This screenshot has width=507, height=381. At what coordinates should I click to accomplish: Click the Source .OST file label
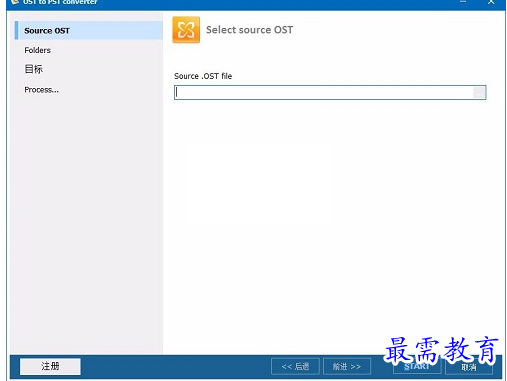(x=203, y=76)
